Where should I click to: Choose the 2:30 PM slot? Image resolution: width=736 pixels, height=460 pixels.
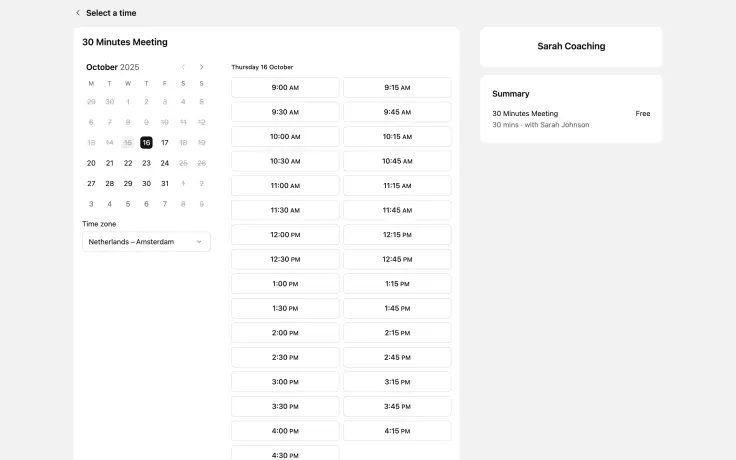285,357
